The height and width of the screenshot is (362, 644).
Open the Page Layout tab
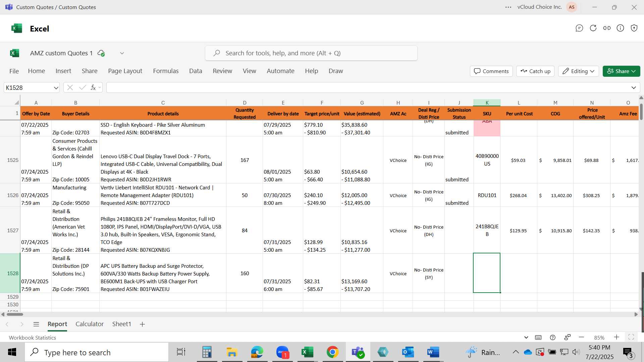(x=125, y=71)
